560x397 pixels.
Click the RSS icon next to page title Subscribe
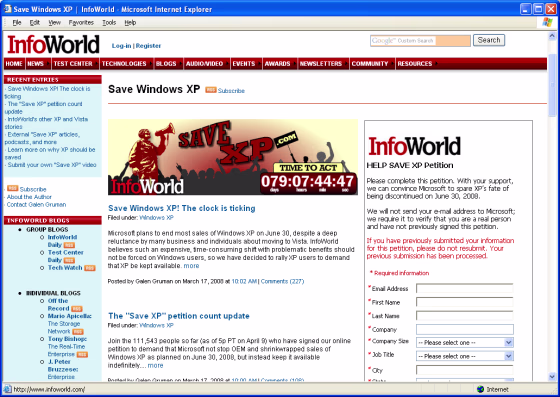tap(210, 90)
